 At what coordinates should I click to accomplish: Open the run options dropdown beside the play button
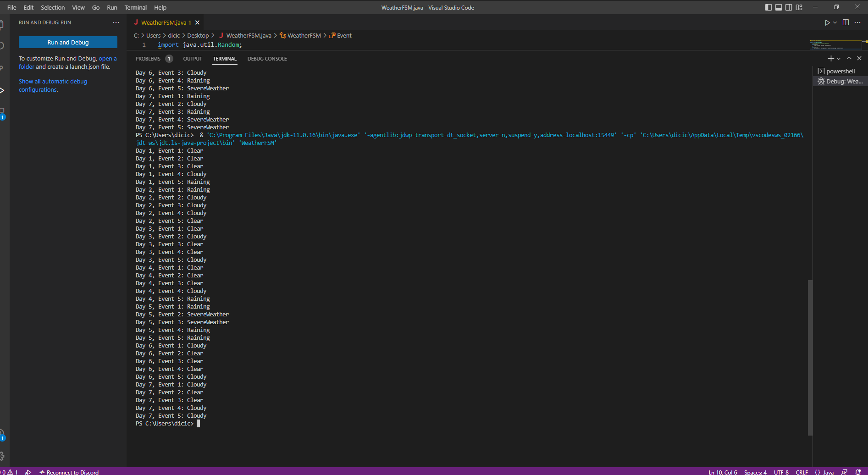click(x=834, y=22)
